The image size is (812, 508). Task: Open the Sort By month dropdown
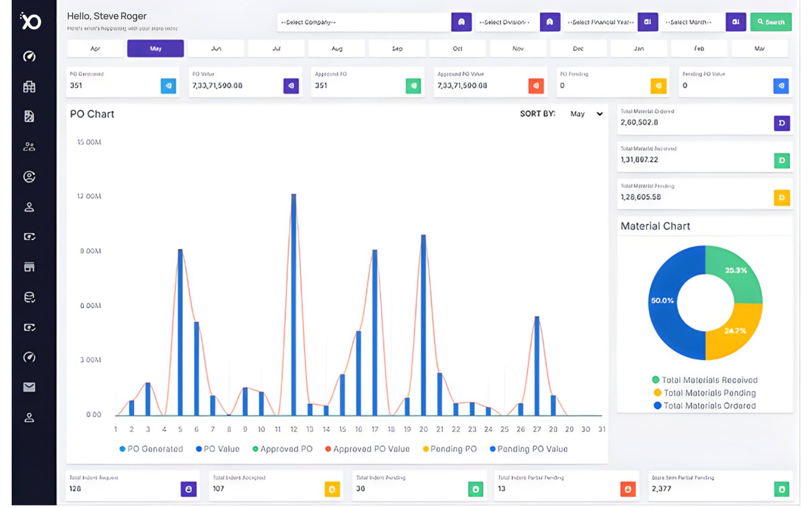click(586, 114)
